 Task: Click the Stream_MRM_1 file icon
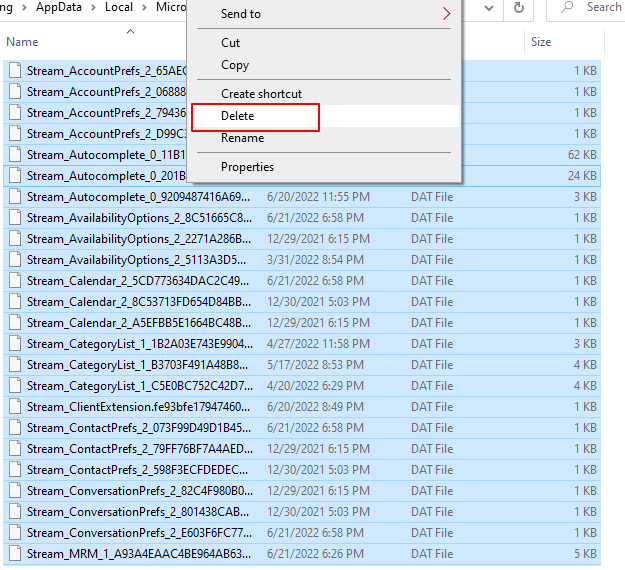click(x=14, y=553)
